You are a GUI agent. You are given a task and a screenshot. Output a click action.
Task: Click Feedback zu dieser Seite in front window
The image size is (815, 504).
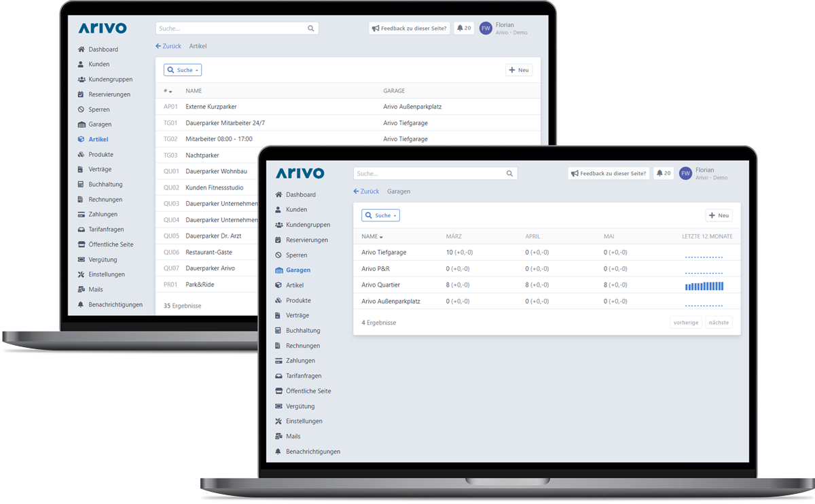point(609,173)
